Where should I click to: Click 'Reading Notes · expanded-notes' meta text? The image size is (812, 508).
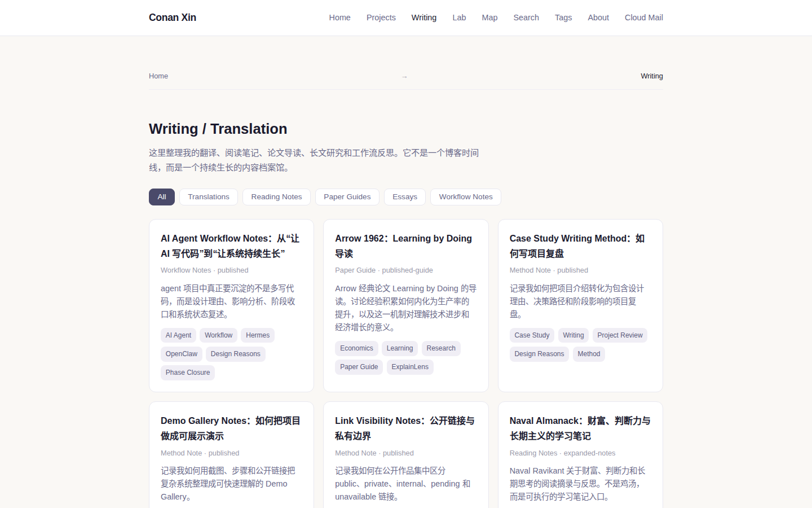click(x=562, y=453)
